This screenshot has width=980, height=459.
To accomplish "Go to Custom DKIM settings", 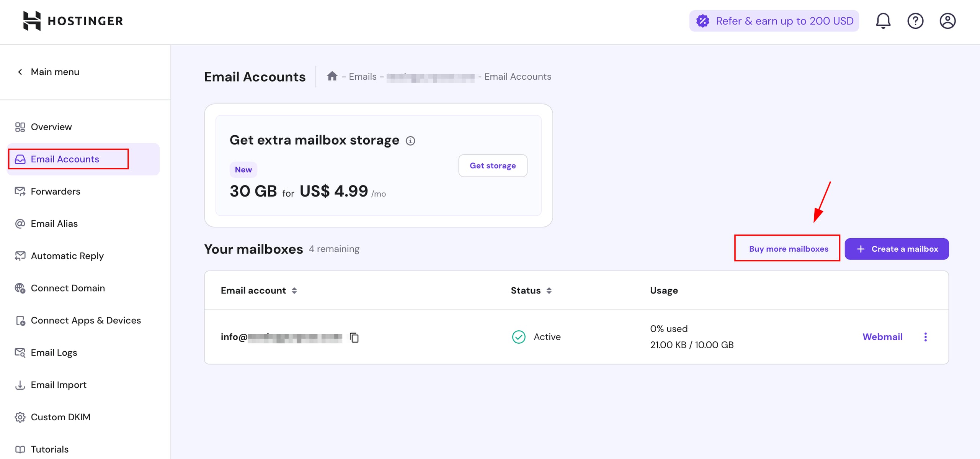I will coord(60,417).
